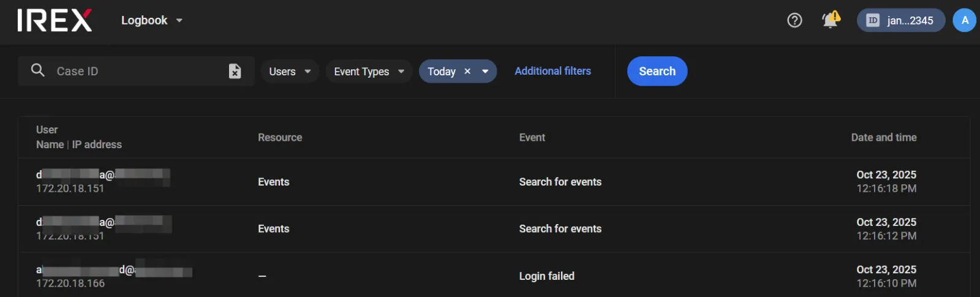
Task: Click IP address 172.20.18.166
Action: click(x=70, y=283)
